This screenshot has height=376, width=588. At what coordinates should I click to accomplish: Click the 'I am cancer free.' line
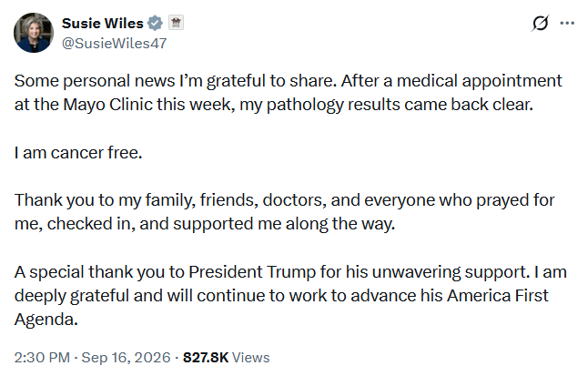(78, 153)
